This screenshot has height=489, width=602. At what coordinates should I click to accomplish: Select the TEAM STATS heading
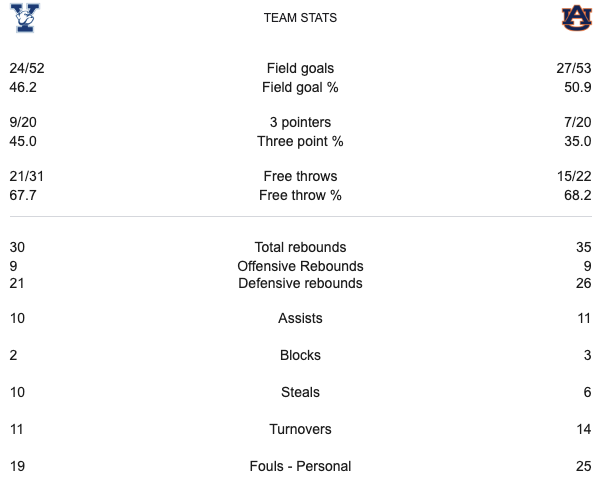pos(300,18)
